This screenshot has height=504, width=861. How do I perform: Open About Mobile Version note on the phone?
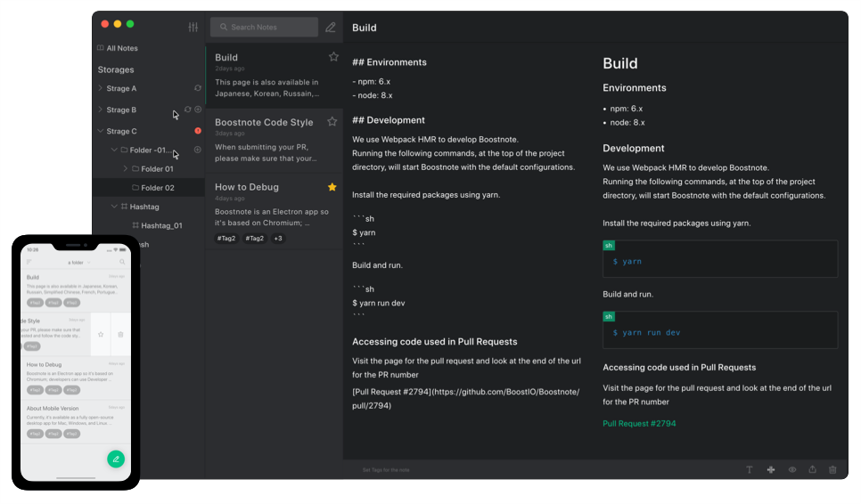tap(76, 421)
